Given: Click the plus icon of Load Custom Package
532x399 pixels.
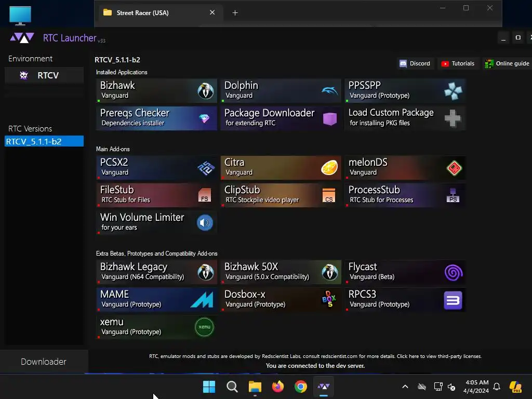Looking at the screenshot, I should click(453, 118).
